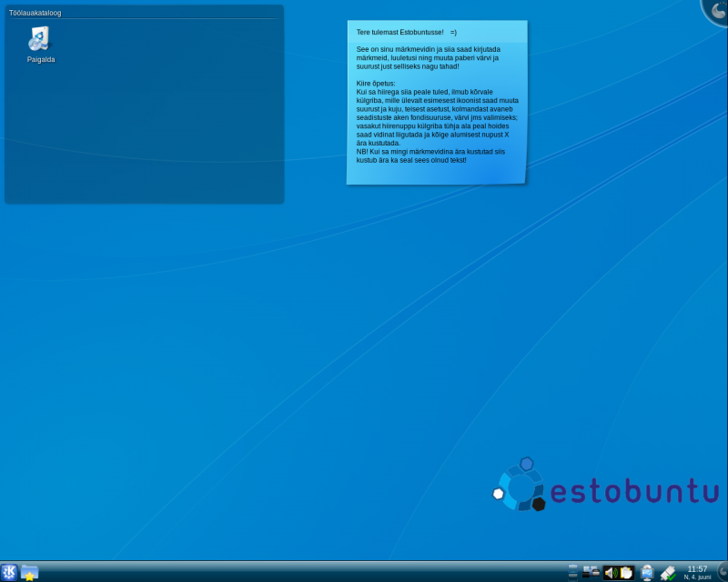
Task: Open network connection status icon with checkmark
Action: tap(668, 573)
